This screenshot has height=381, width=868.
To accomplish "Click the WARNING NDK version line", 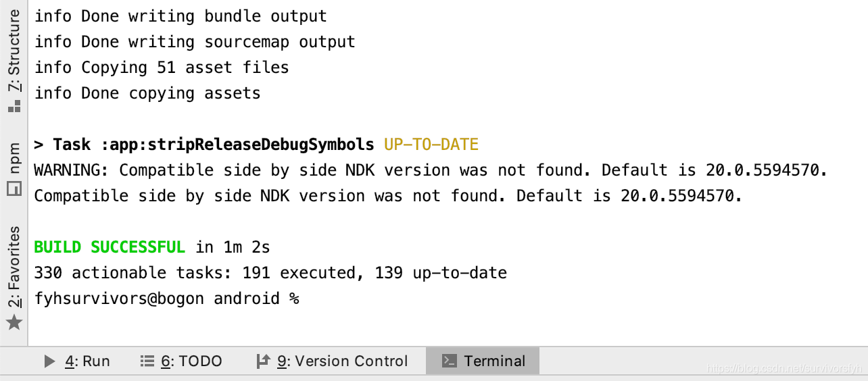I will coord(431,170).
